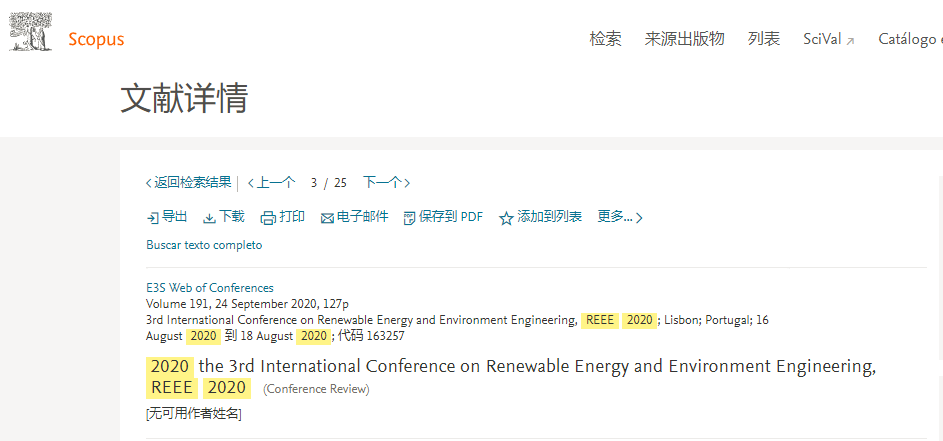Click the SciVal external link arrow
Screen dimensions: 943x441
click(x=850, y=41)
